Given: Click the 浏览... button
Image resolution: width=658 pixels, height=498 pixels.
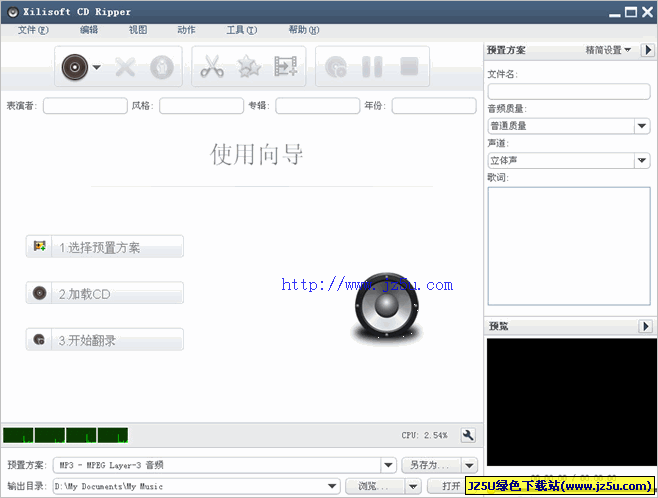Looking at the screenshot, I should point(375,486).
